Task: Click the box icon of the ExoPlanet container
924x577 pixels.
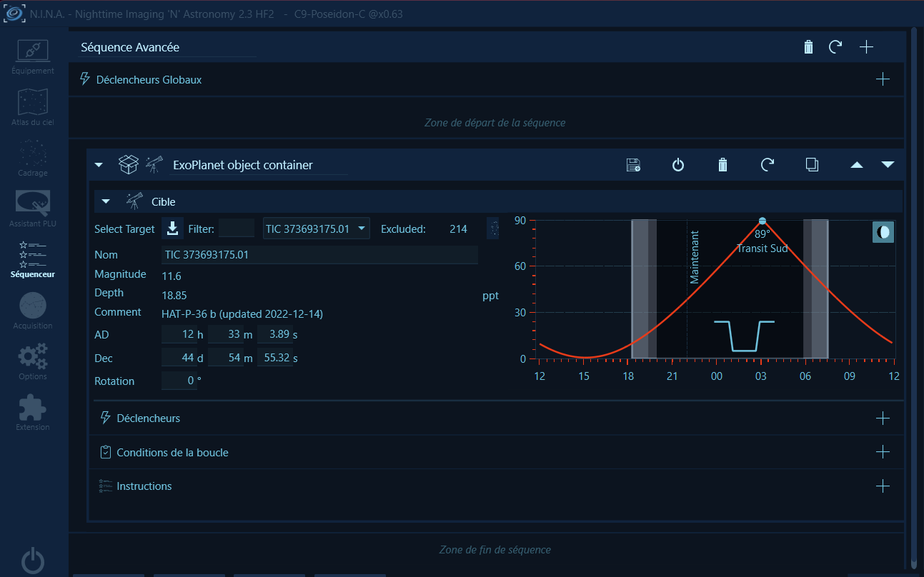Action: (x=128, y=165)
